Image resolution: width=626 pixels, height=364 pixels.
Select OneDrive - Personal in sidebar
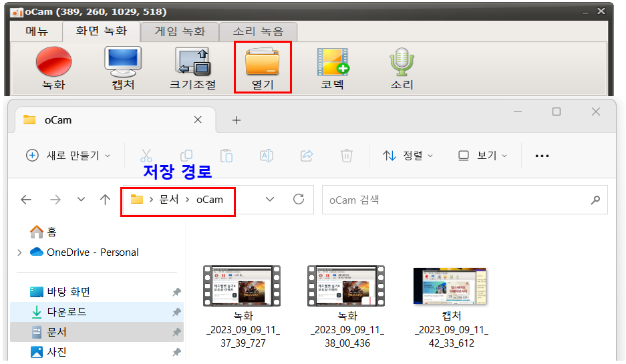(x=84, y=252)
